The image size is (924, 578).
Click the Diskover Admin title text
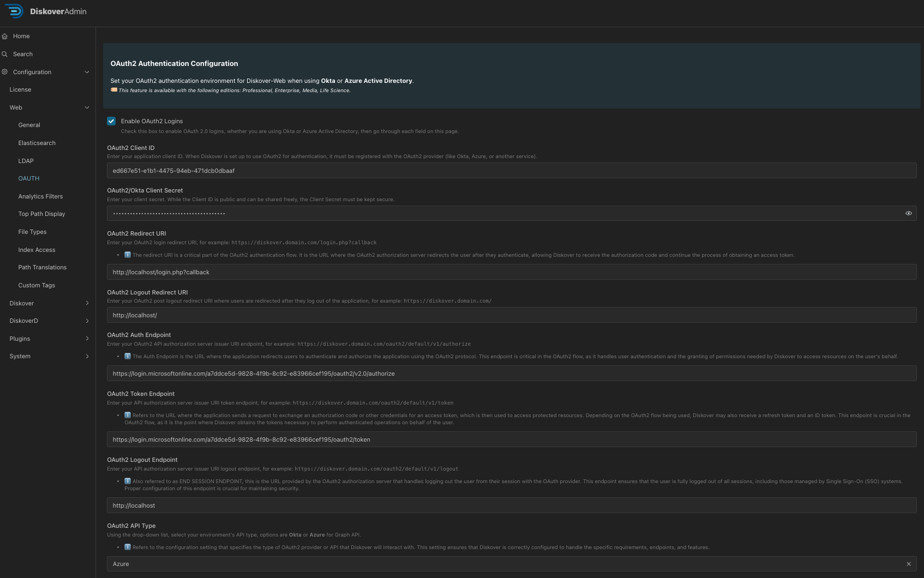click(x=58, y=11)
